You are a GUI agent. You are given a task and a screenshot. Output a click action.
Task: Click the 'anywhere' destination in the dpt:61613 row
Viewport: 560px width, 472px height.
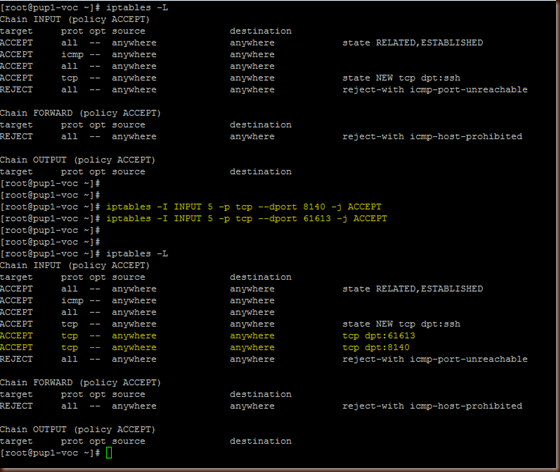pos(252,336)
